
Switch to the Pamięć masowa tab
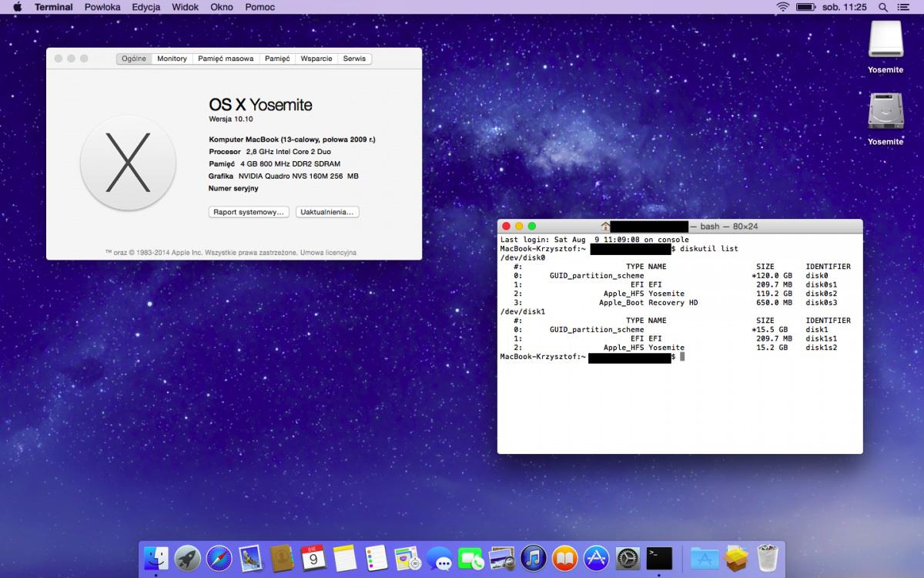[225, 59]
